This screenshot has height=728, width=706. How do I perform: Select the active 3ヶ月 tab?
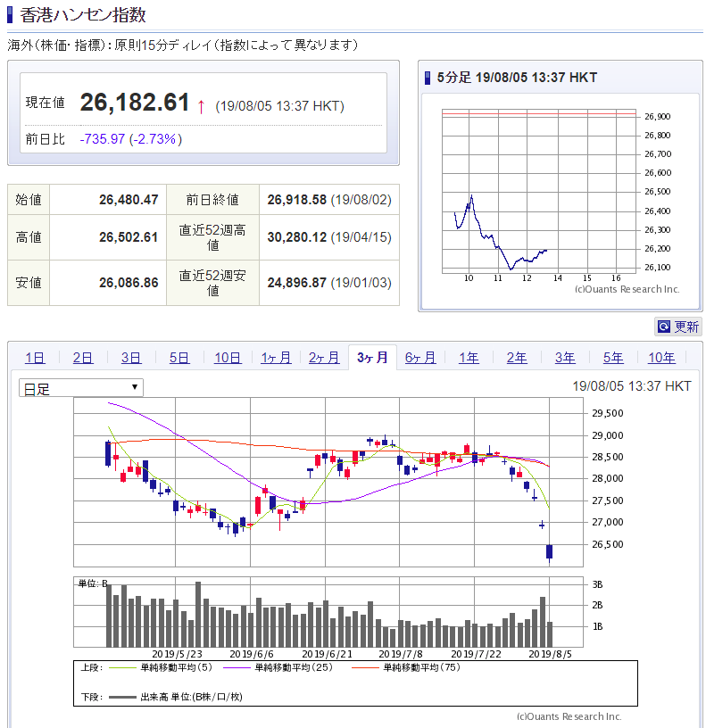[372, 357]
